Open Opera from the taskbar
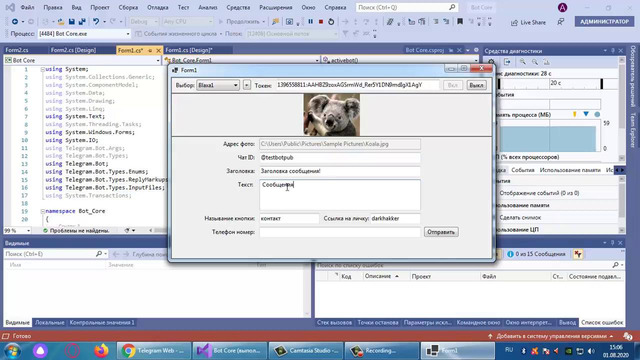The width and height of the screenshot is (640, 360). (x=73, y=351)
